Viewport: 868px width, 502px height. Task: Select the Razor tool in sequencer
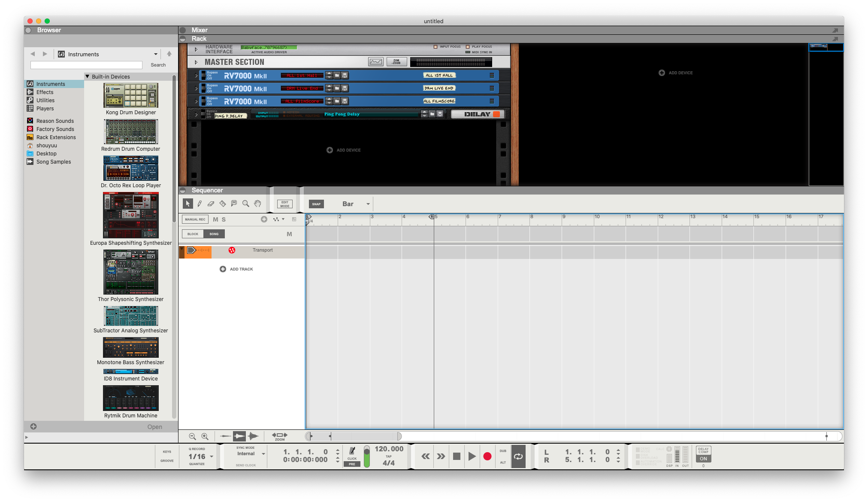click(x=222, y=204)
